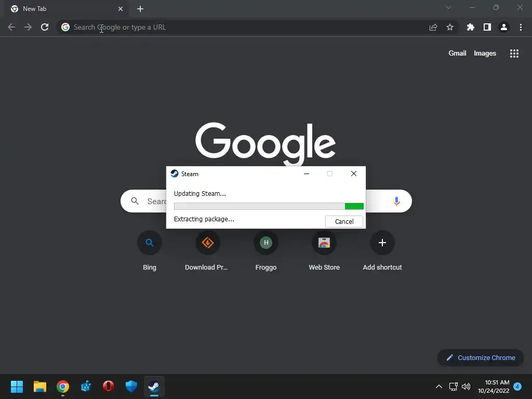Add a new shortcut tile

pos(382,251)
